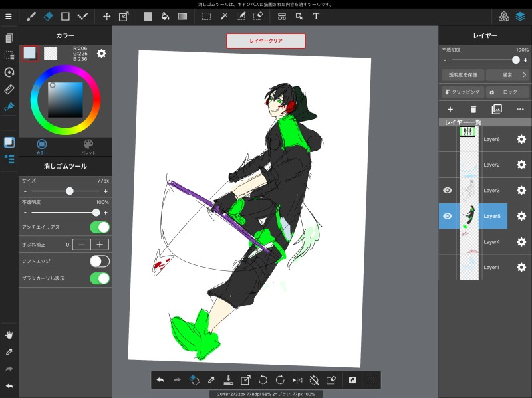
Task: Show Layer1 visibility
Action: [x=448, y=268]
